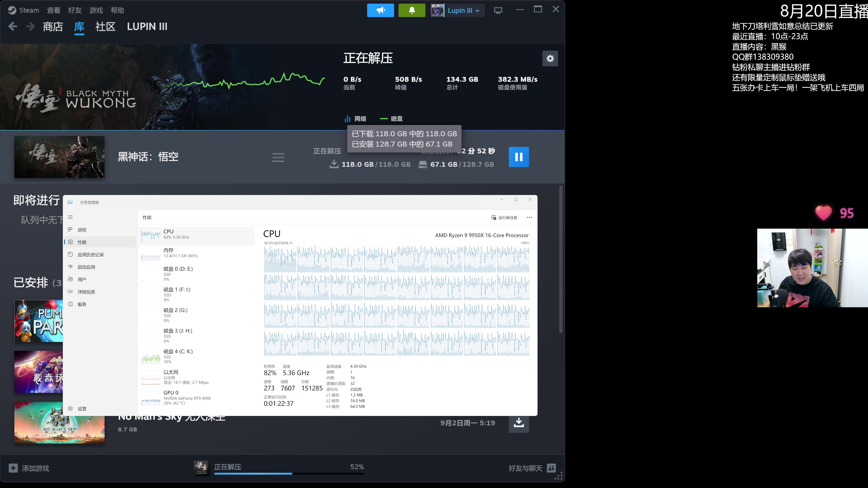Open the Wukong download options hamburger menu
The image size is (868, 488).
278,157
